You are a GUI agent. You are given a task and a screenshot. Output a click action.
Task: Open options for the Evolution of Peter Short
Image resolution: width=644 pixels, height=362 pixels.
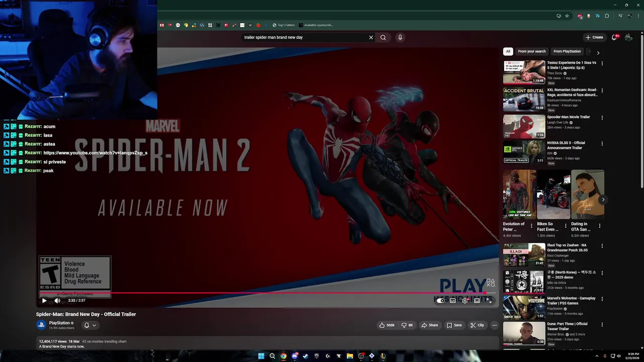coord(532,226)
